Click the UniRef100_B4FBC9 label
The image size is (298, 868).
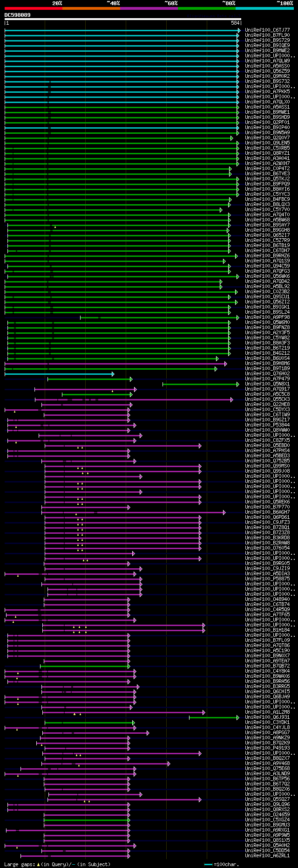click(x=267, y=200)
